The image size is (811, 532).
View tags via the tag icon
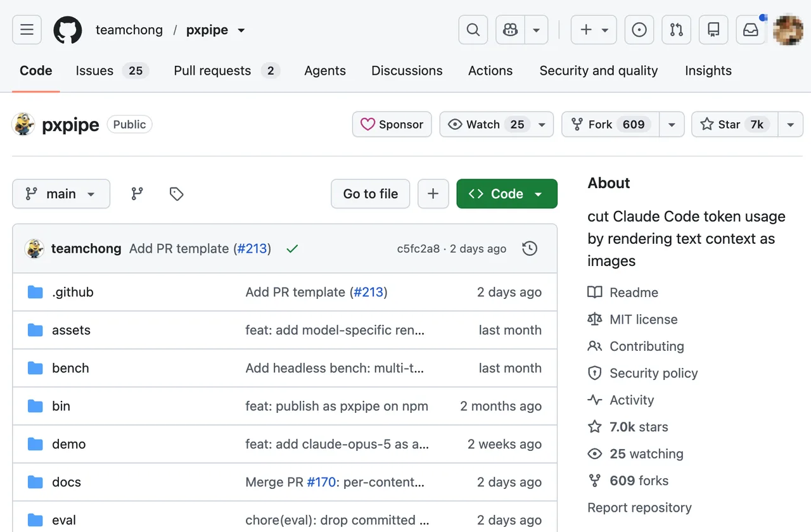[177, 194]
